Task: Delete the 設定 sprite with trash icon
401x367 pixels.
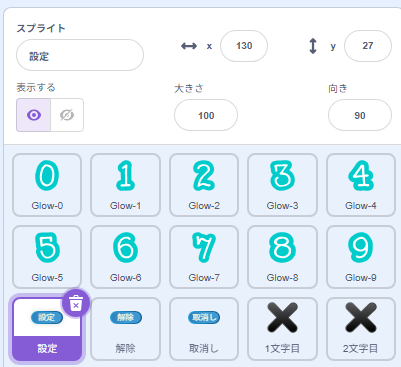Action: click(x=76, y=304)
